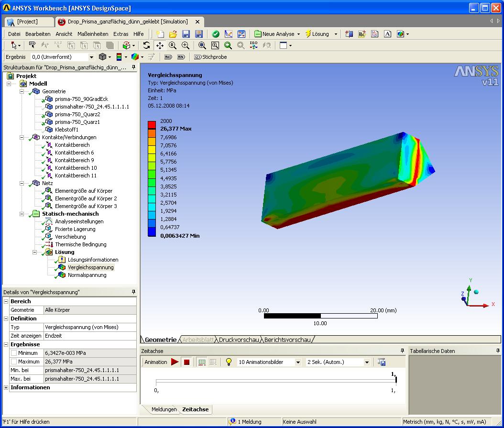Click the chart curve toolbar icon
Screen dimensions: 504x428
[375, 34]
